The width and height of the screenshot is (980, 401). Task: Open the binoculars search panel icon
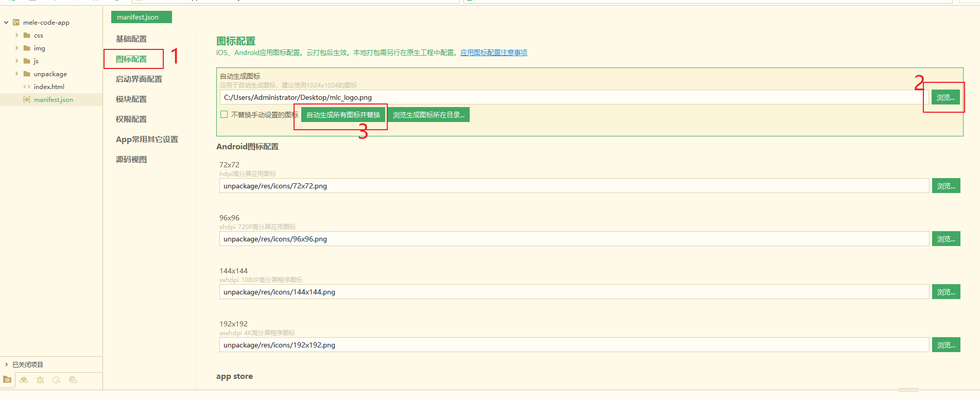(x=24, y=380)
